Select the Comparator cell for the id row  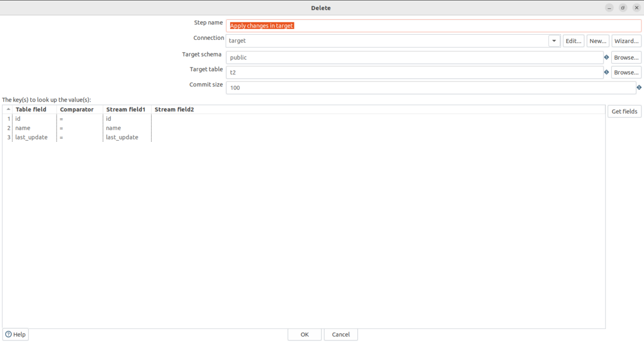point(78,118)
